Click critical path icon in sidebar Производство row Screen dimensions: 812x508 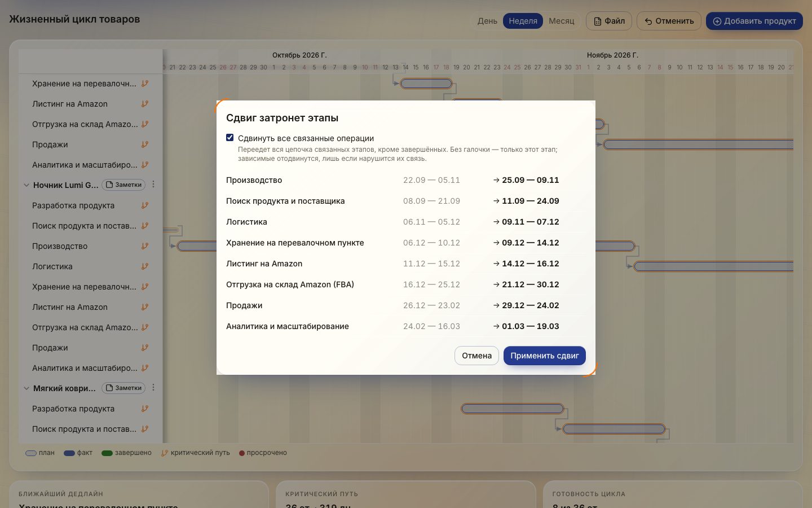[145, 246]
